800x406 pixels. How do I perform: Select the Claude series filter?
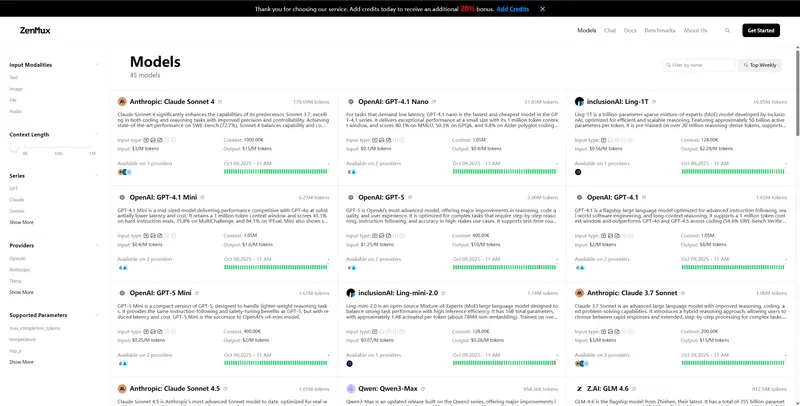click(16, 199)
